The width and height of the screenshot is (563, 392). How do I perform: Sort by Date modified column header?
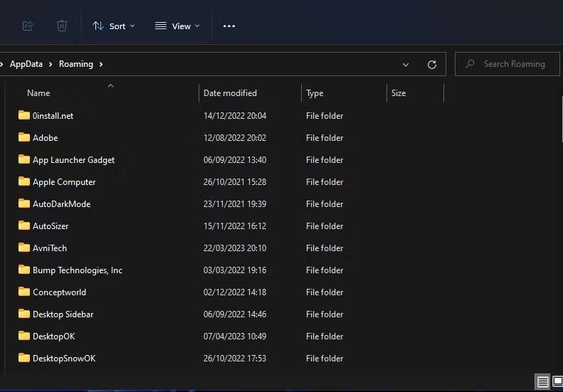pyautogui.click(x=230, y=93)
